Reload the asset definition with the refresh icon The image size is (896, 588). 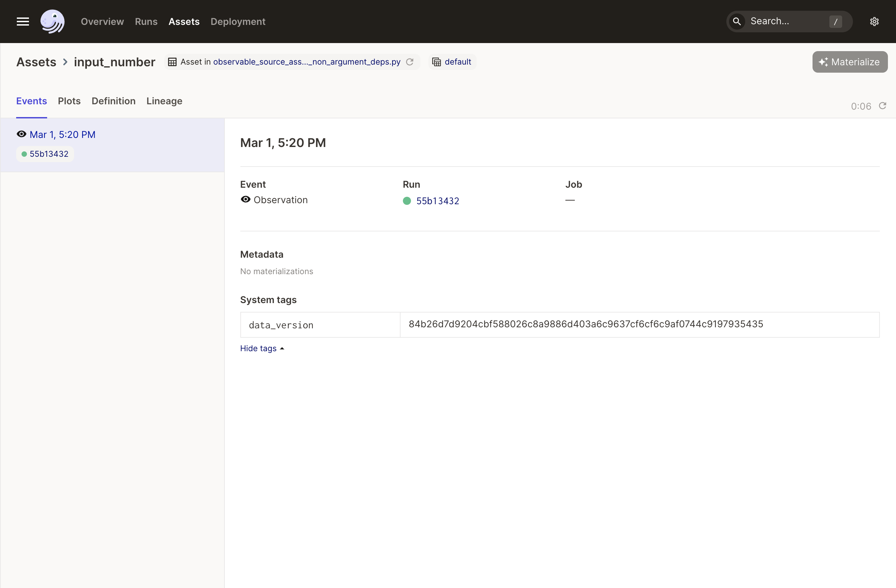click(x=410, y=62)
